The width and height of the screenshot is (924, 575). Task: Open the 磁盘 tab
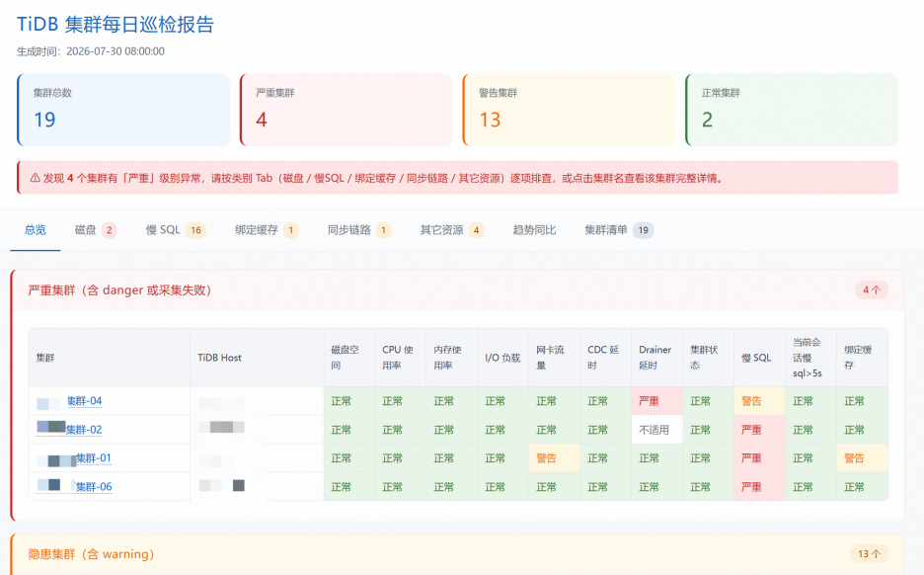[96, 230]
